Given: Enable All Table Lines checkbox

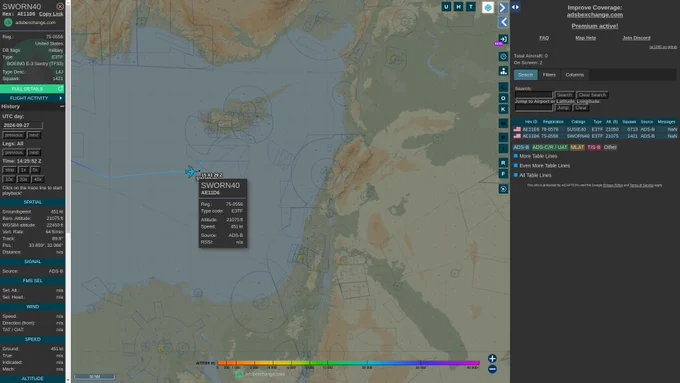Looking at the screenshot, I should [x=516, y=175].
